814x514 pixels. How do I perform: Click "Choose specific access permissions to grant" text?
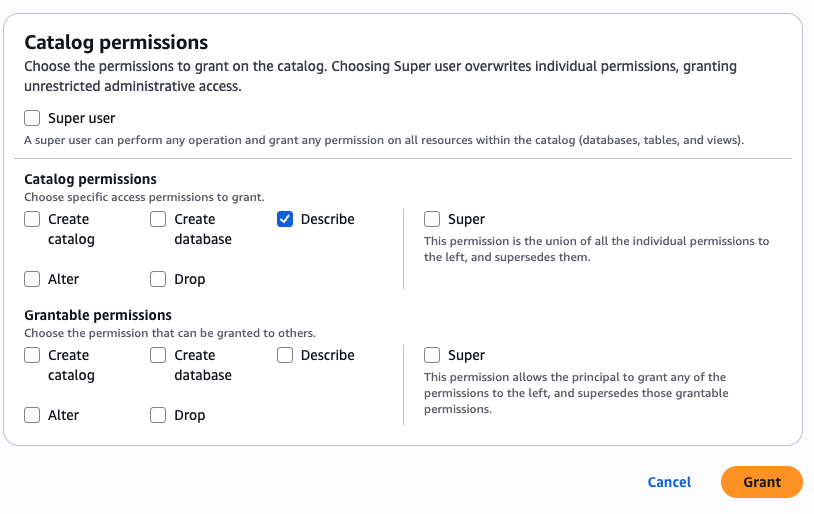coord(144,197)
